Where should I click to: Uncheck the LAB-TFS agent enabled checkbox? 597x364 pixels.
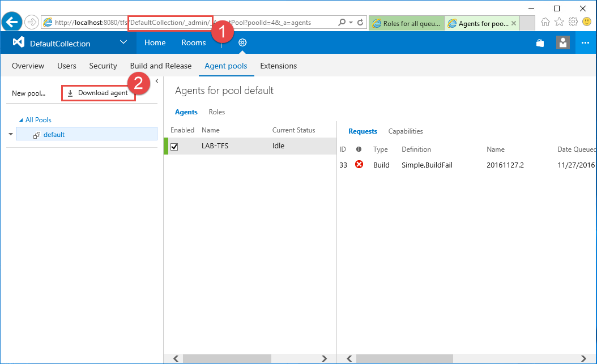(x=174, y=147)
